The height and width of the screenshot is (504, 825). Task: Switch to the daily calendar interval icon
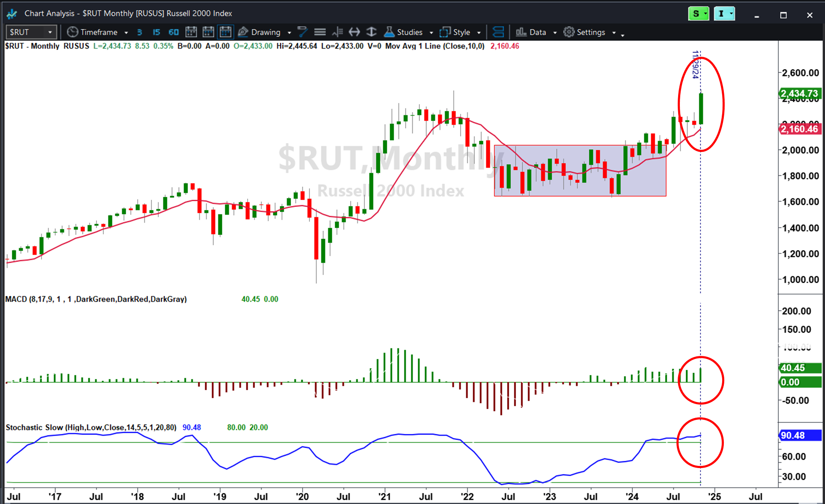coord(191,32)
